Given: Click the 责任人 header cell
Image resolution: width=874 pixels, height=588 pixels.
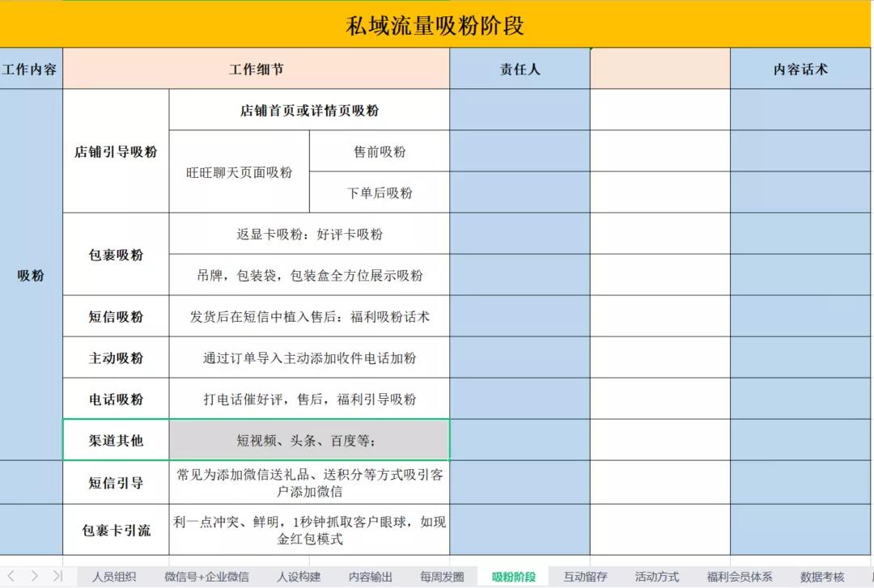Looking at the screenshot, I should [520, 70].
